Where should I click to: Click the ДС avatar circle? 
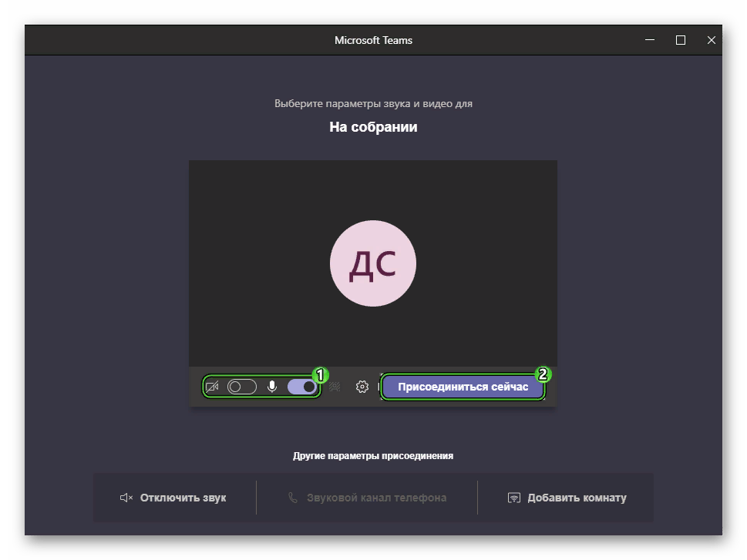tap(373, 263)
